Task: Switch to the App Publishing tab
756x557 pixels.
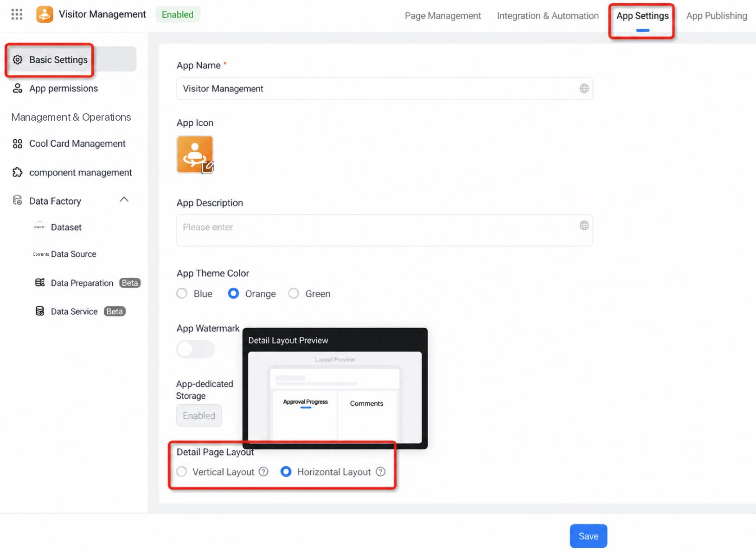Action: 717,16
